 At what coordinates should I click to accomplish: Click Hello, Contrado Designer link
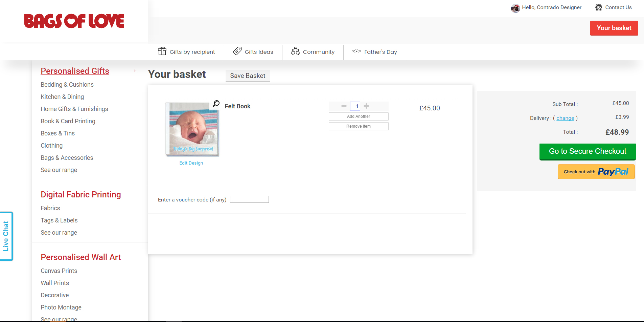pyautogui.click(x=552, y=7)
